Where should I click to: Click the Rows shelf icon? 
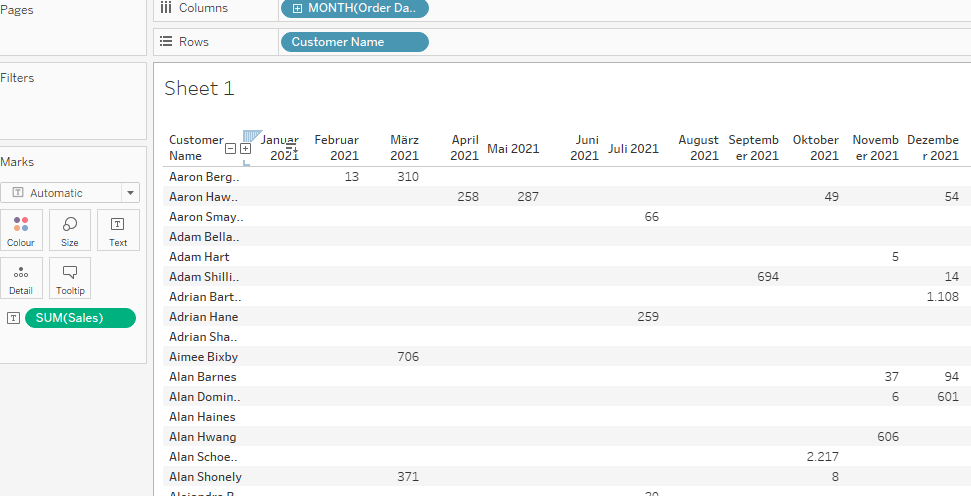pos(166,42)
